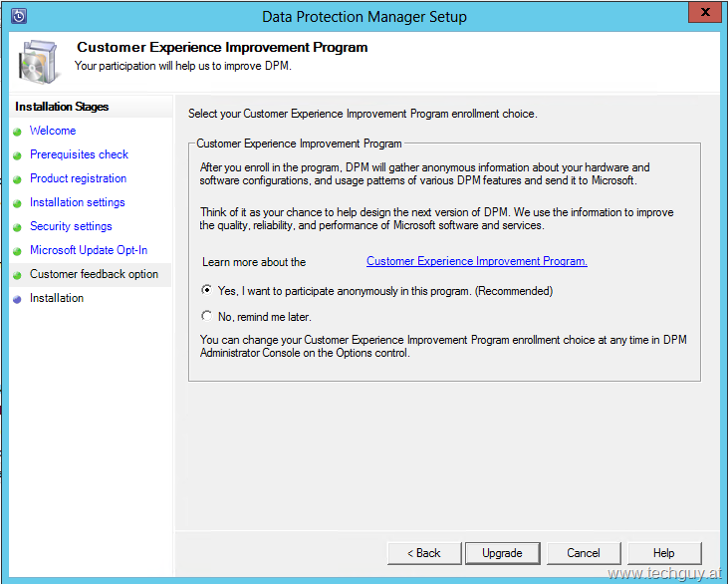The image size is (728, 584).
Task: Click the green bullet beside Microsoft Update Opt-In
Action: point(17,251)
